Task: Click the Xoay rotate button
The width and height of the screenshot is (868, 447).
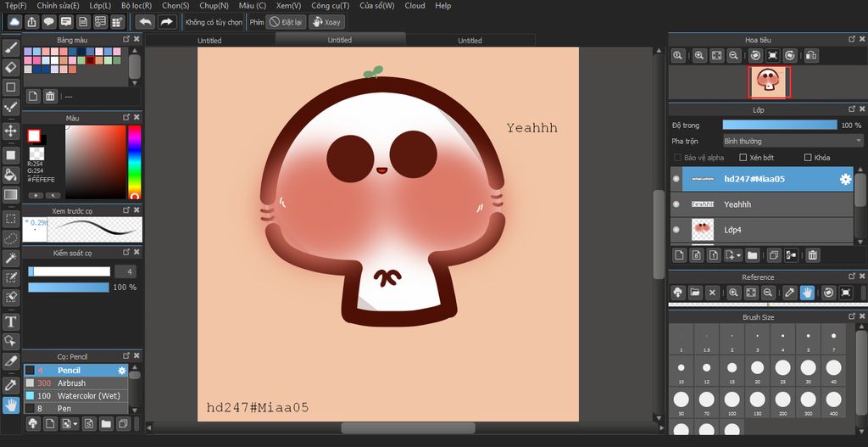Action: point(326,22)
